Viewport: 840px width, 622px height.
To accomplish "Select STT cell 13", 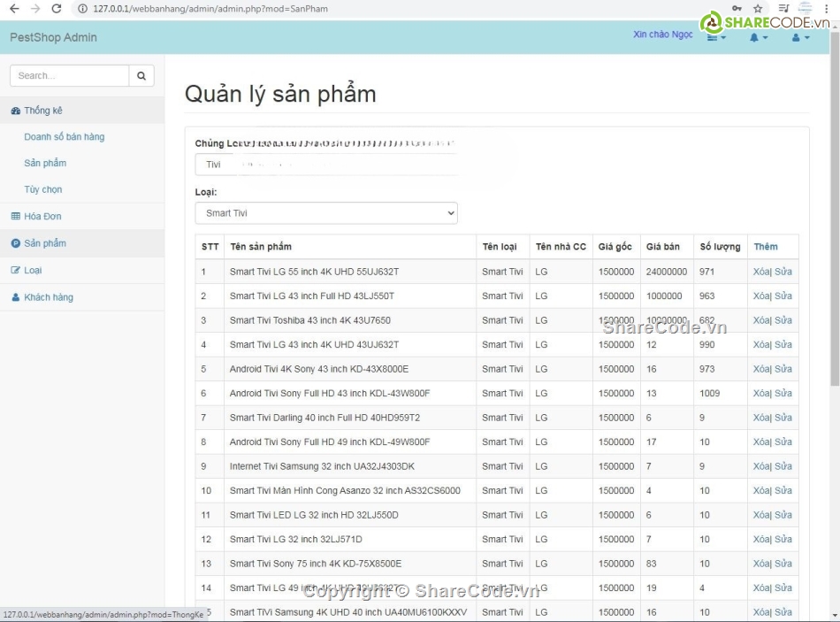I will tap(206, 564).
